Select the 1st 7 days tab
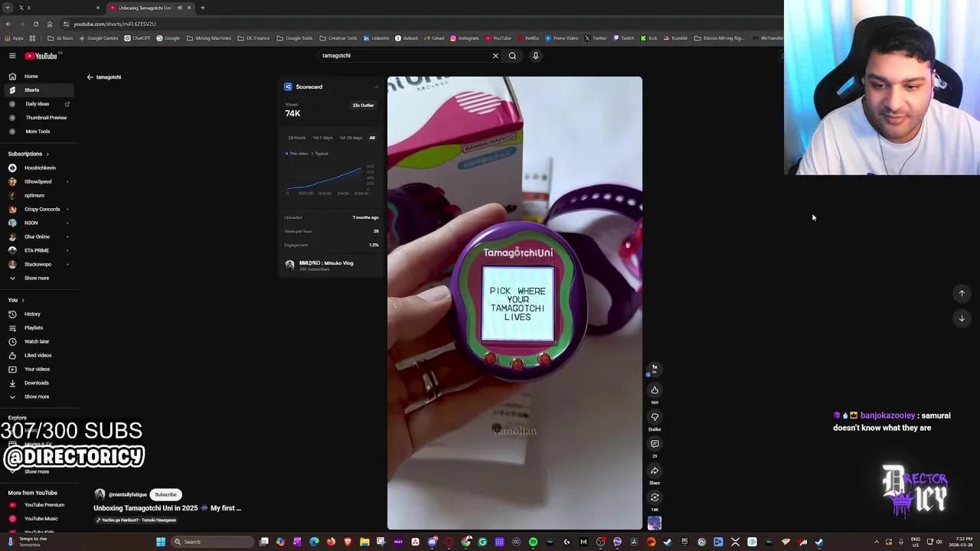The height and width of the screenshot is (551, 980). point(322,138)
